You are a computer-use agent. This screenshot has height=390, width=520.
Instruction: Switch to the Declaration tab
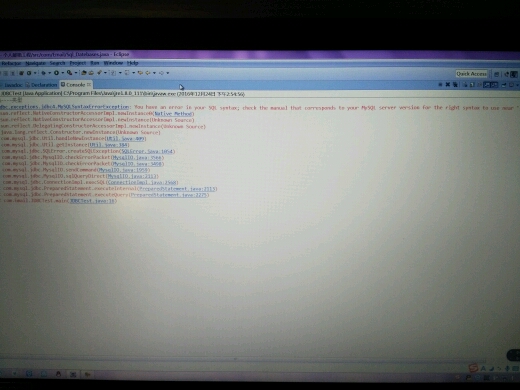42,85
